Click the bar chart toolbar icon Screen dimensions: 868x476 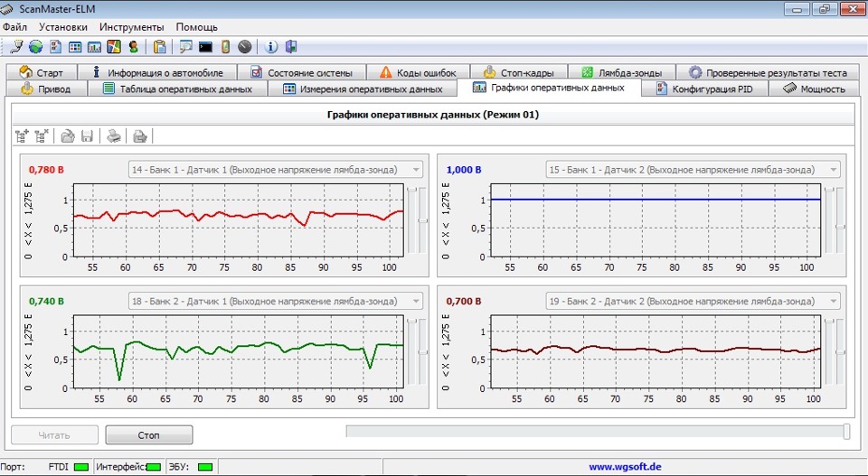(94, 47)
